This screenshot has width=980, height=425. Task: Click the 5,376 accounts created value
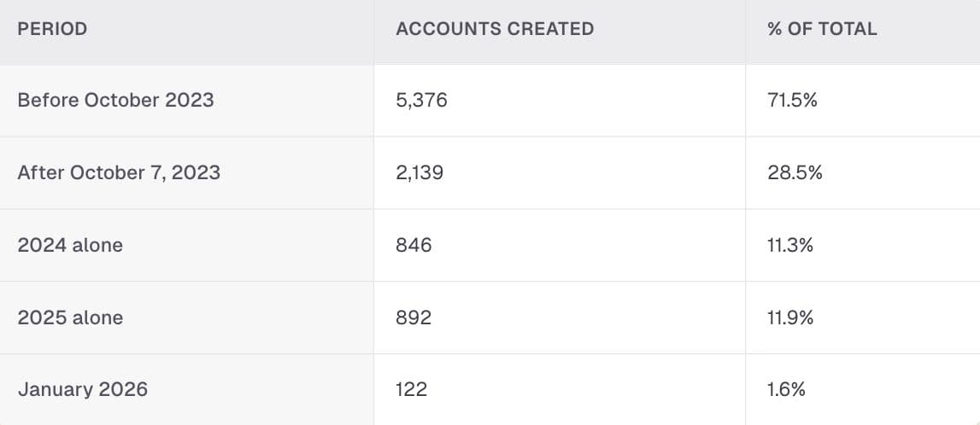[x=421, y=100]
